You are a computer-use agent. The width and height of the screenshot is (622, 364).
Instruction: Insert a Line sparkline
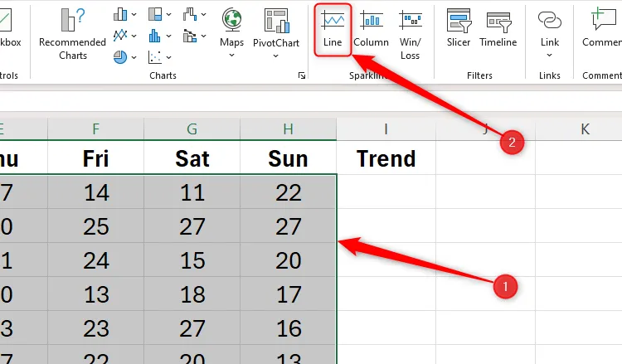tap(333, 29)
